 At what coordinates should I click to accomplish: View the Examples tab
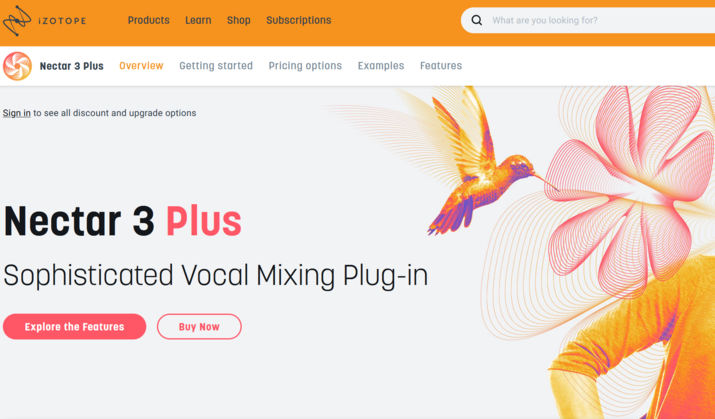click(x=381, y=66)
